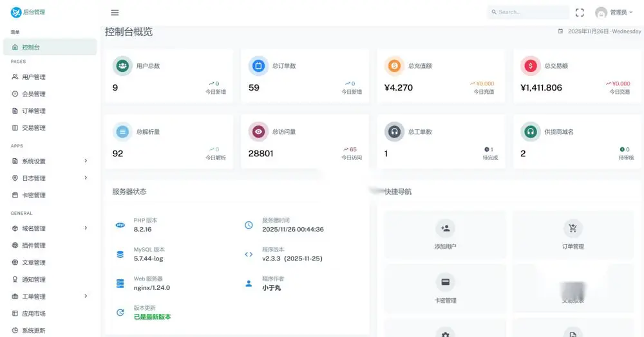Click the 总交易额 red dollar icon
The image size is (644, 337).
click(530, 66)
